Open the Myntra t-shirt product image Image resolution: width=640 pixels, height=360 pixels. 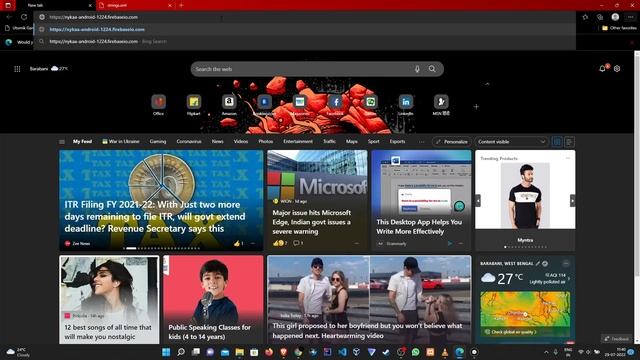[x=525, y=195]
